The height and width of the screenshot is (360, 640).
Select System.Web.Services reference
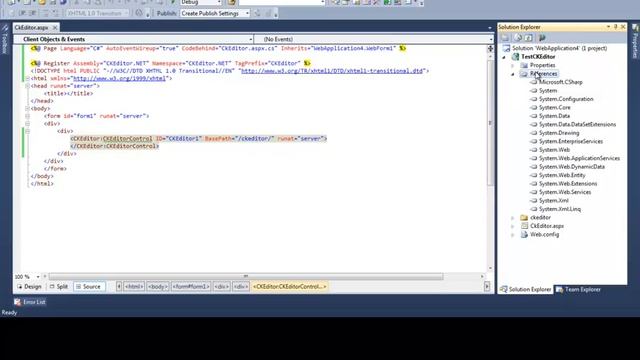(564, 192)
